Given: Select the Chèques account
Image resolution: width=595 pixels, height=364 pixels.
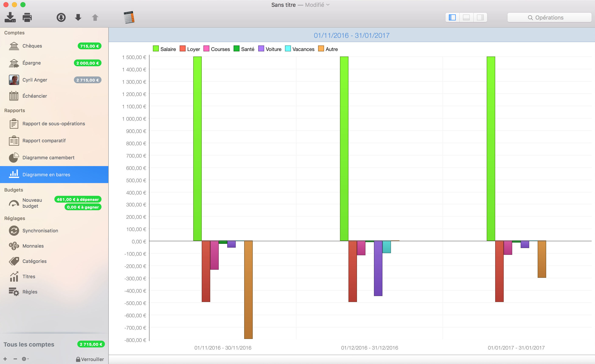Looking at the screenshot, I should (32, 46).
